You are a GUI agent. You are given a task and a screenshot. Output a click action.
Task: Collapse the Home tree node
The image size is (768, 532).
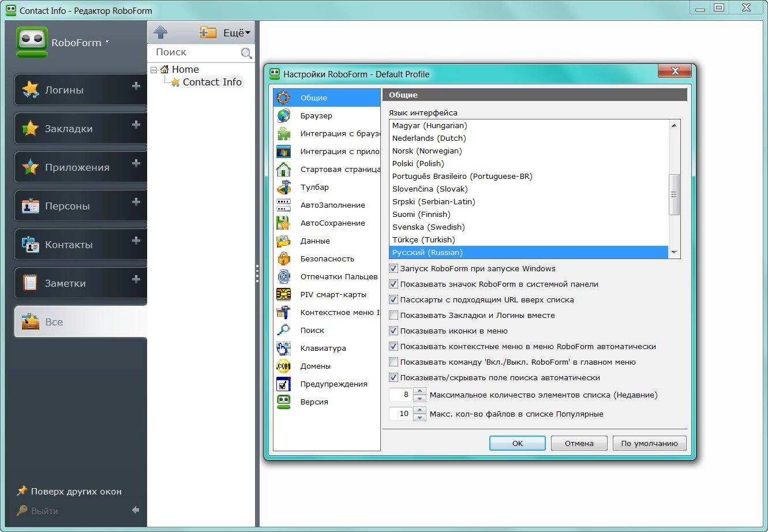pyautogui.click(x=153, y=70)
